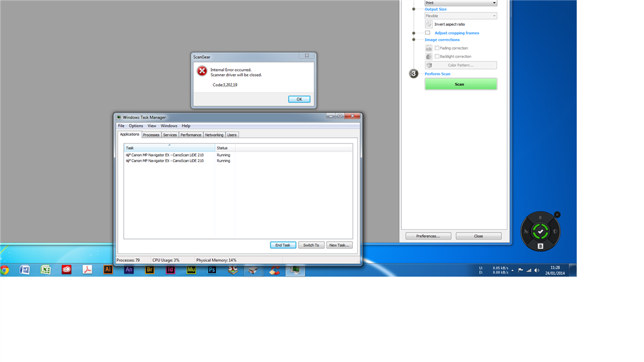Click the Fading correction picture icon

(x=429, y=48)
